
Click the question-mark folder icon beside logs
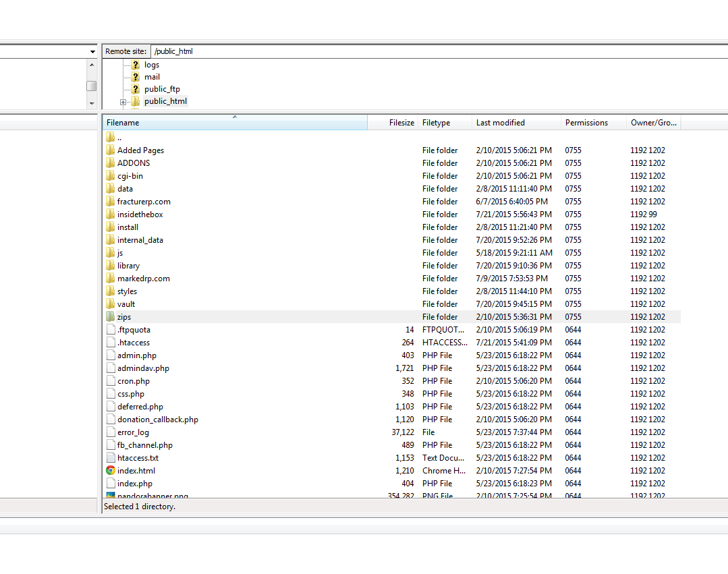click(135, 65)
